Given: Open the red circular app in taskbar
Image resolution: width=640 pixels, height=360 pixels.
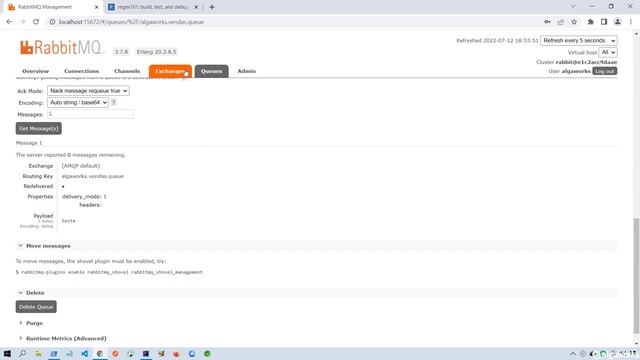Looking at the screenshot, I should [x=115, y=353].
